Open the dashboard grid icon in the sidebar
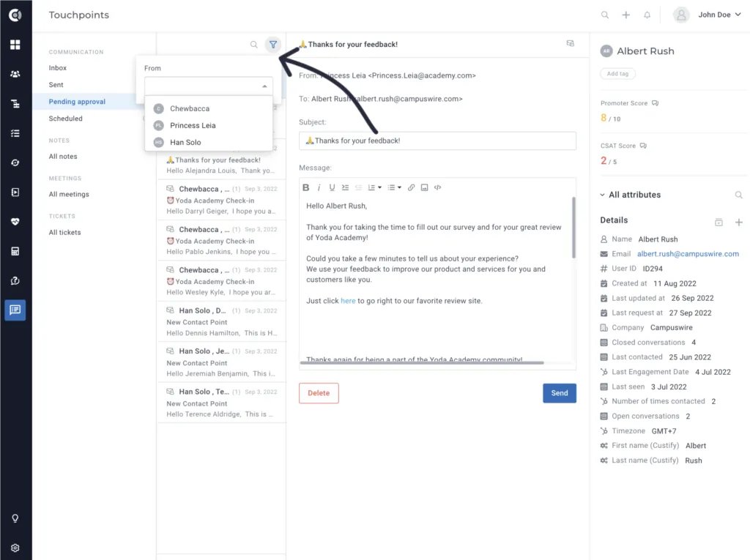750x560 pixels. (15, 45)
